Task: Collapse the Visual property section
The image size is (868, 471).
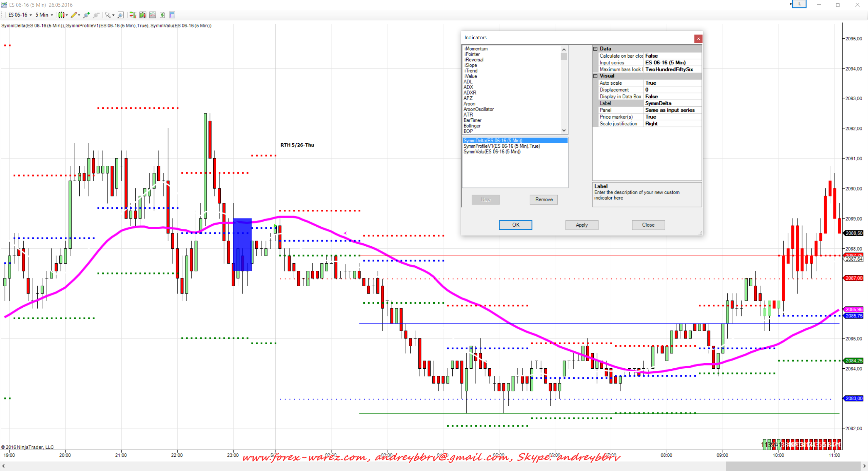Action: pyautogui.click(x=595, y=76)
